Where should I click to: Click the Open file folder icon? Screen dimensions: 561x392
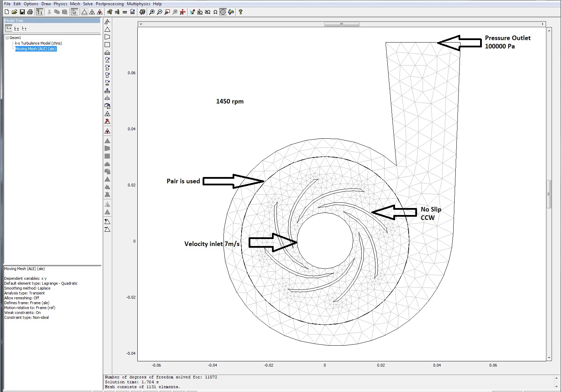point(15,12)
